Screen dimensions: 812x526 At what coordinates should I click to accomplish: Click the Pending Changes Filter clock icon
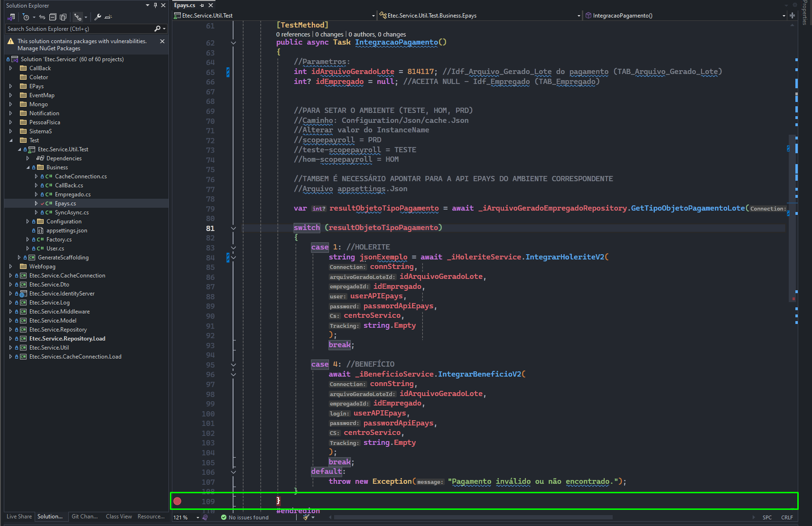click(26, 17)
